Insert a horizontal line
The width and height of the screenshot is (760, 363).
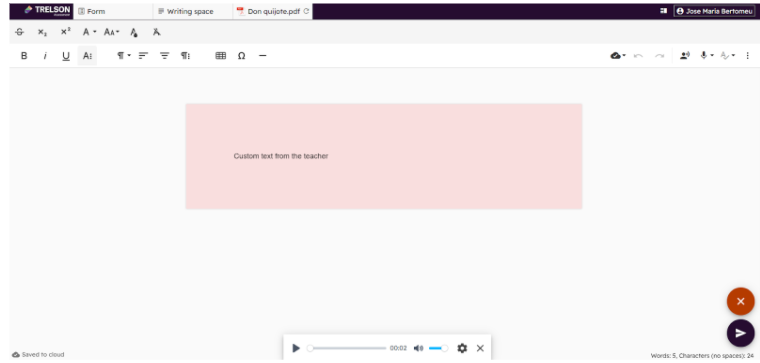click(262, 56)
